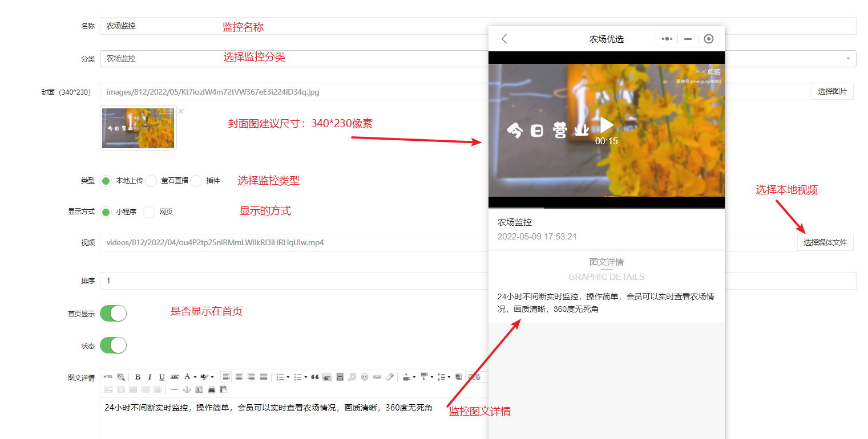868x439 pixels.
Task: Toggle italic formatting in the editor
Action: tap(150, 377)
